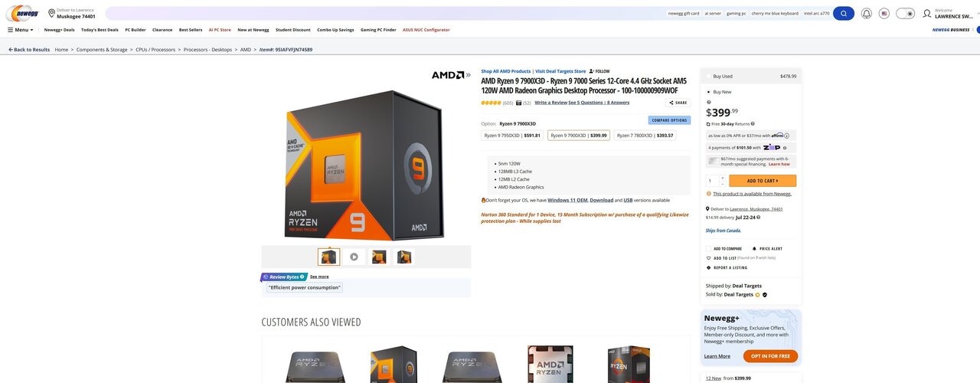This screenshot has width=980, height=383.
Task: Click the Add to Cart button
Action: point(763,181)
